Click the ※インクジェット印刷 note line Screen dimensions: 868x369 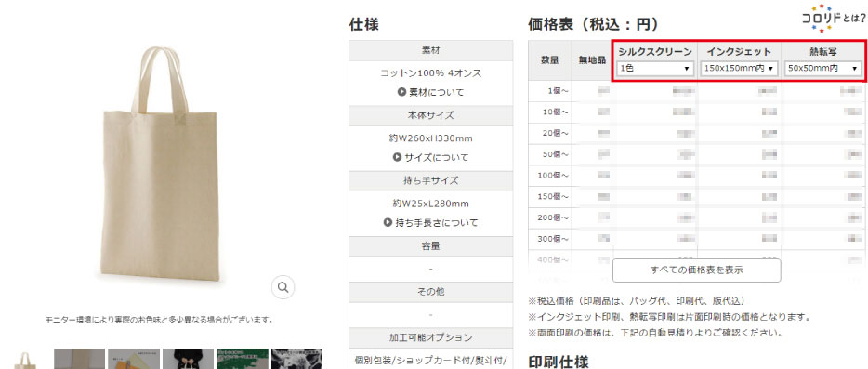click(x=669, y=318)
